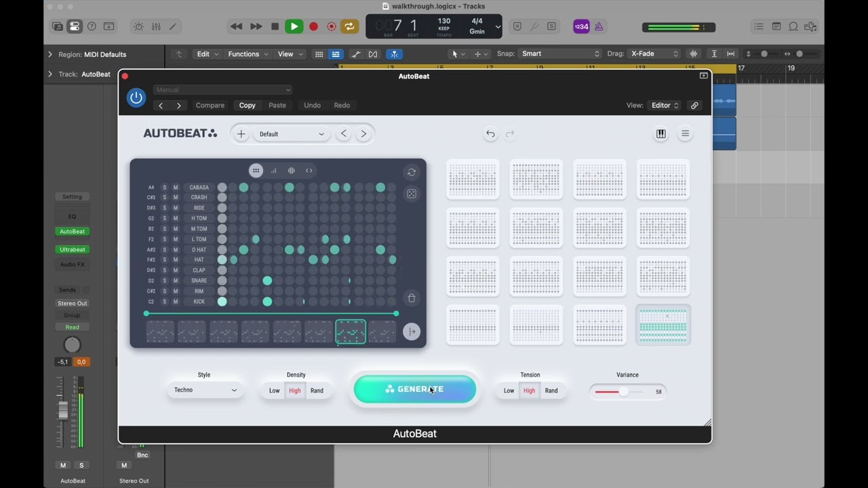Open the AutoBeat Default preset dropdown
Screen dimensions: 868x488
[x=292, y=134]
